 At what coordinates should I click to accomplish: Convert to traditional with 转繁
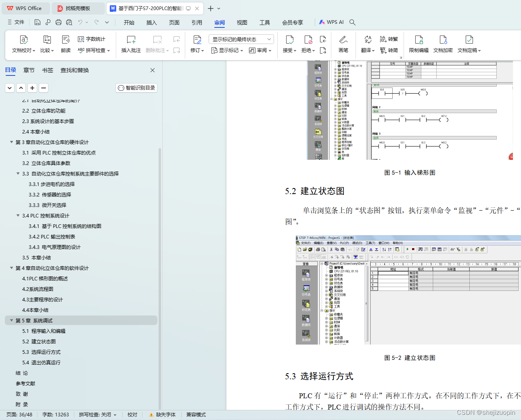pos(389,39)
